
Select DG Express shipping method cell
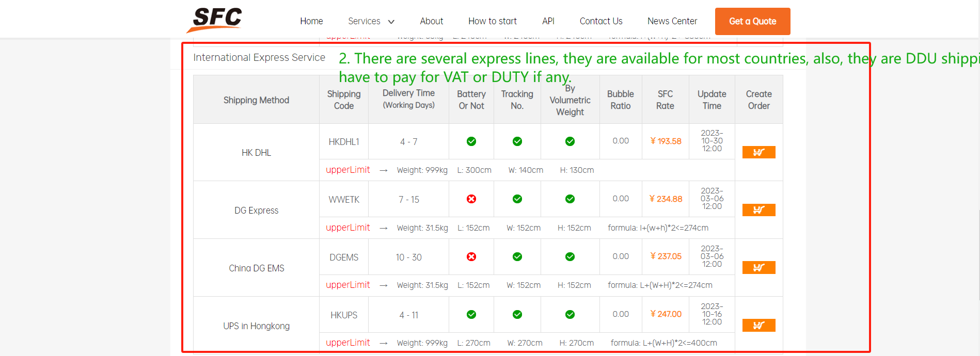257,211
